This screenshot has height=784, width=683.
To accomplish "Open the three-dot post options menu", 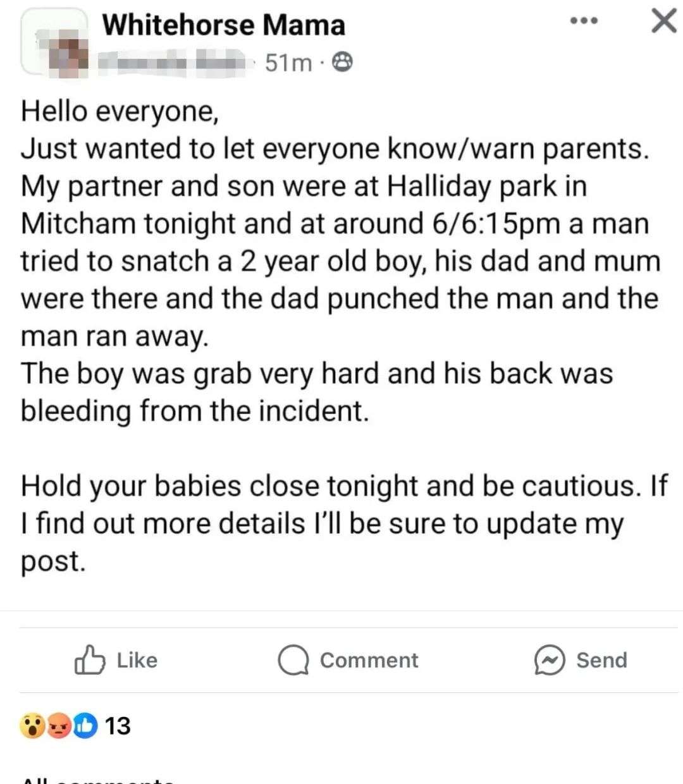I will [583, 21].
